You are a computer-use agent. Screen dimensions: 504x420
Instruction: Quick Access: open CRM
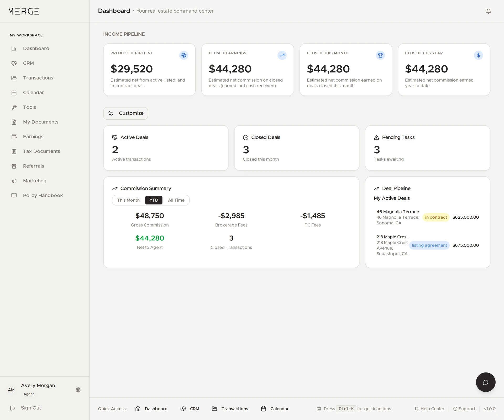point(190,409)
